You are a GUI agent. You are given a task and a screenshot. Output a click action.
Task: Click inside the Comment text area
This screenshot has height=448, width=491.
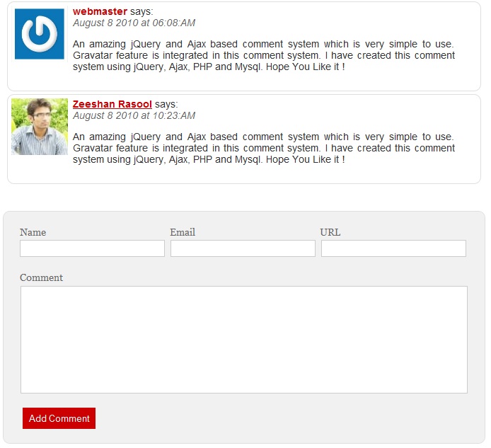pos(244,340)
